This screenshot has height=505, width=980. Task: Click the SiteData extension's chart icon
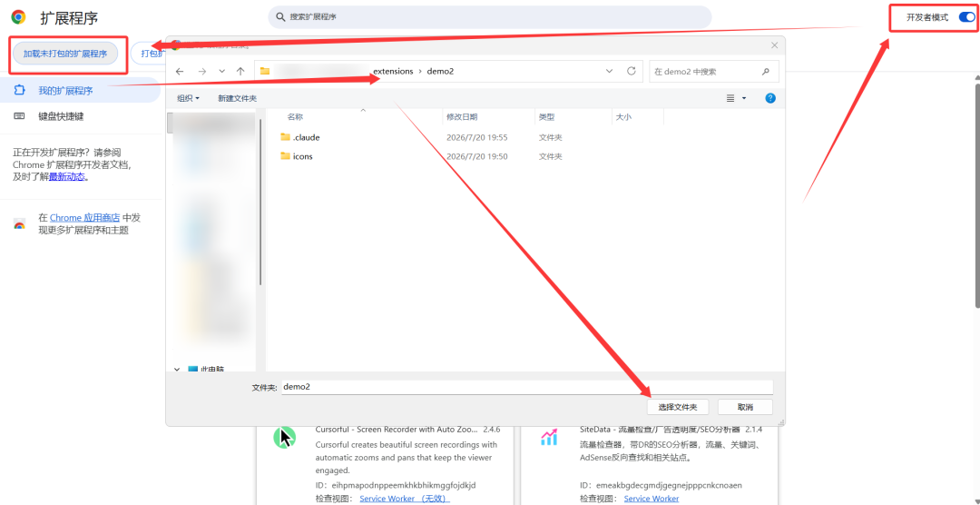click(549, 437)
